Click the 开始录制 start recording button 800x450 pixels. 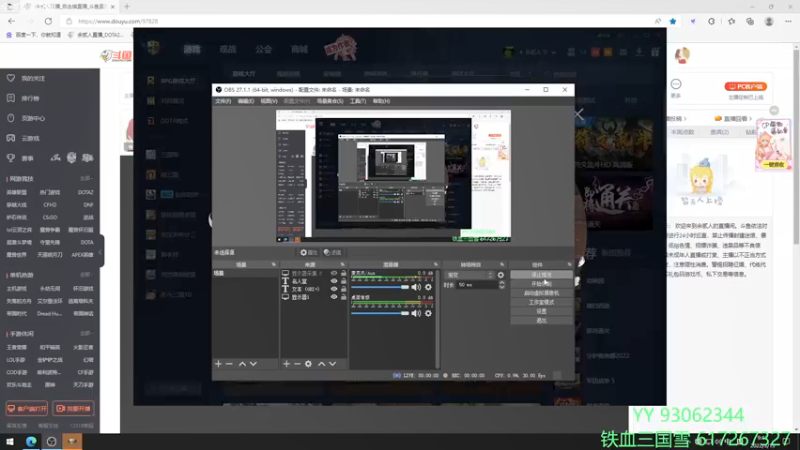pos(541,284)
